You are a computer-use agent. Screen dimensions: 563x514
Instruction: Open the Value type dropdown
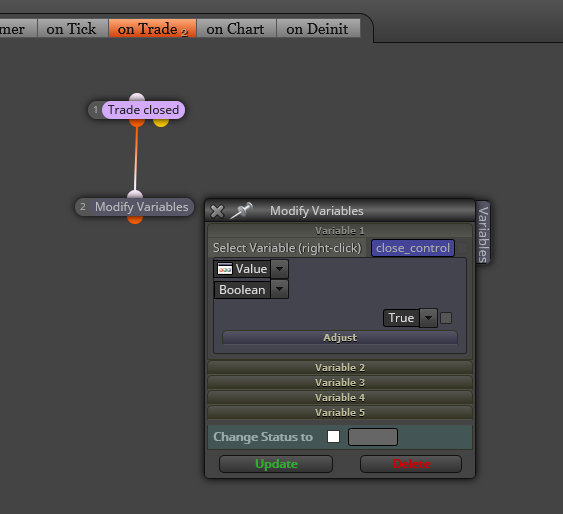click(280, 268)
